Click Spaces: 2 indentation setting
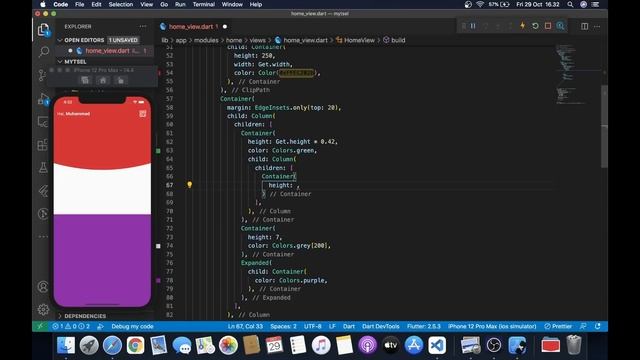The height and width of the screenshot is (360, 640). click(283, 326)
